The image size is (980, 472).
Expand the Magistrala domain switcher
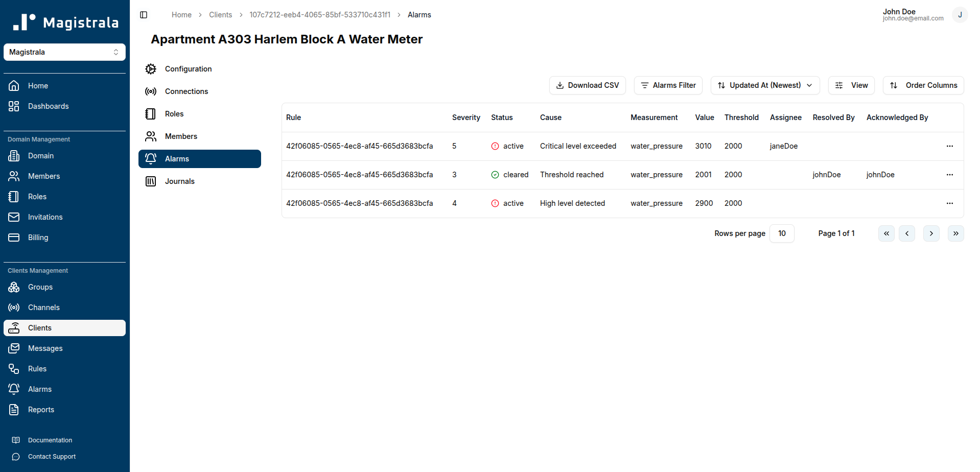point(64,52)
